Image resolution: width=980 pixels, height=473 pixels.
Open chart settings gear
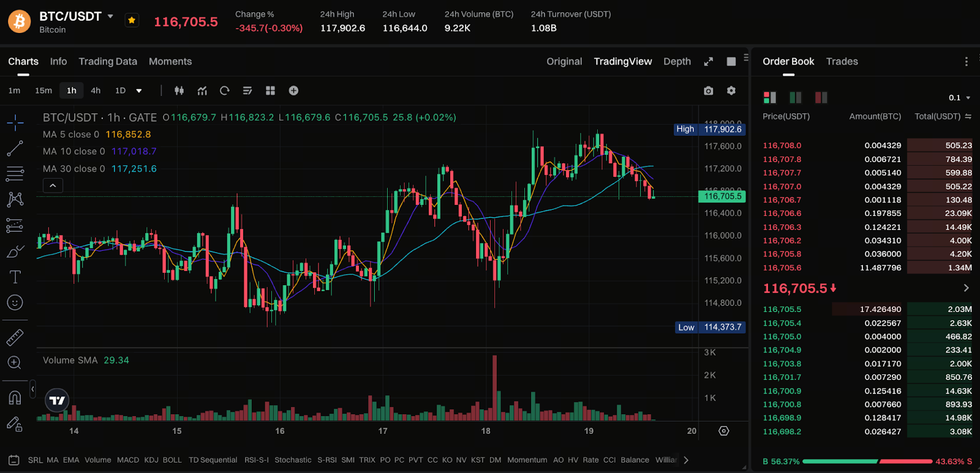(731, 91)
